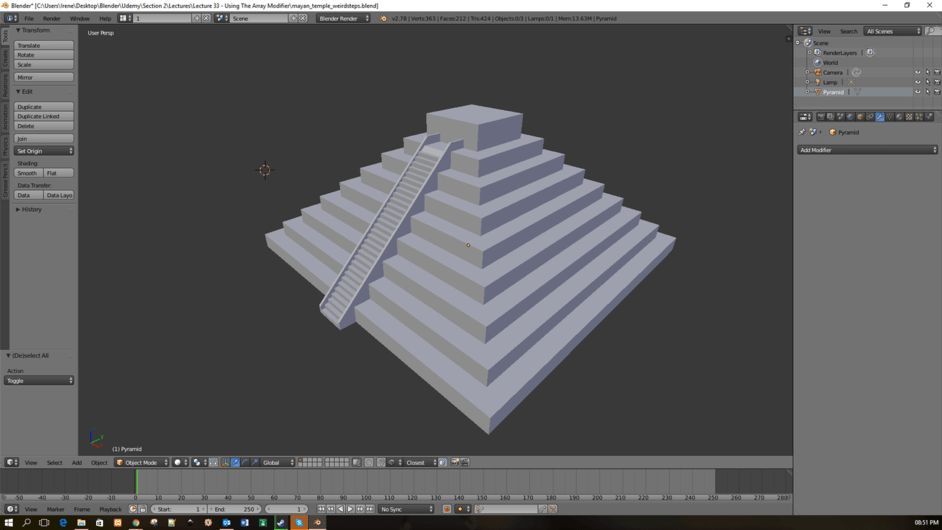Click the Duplicate Linked button

click(44, 117)
